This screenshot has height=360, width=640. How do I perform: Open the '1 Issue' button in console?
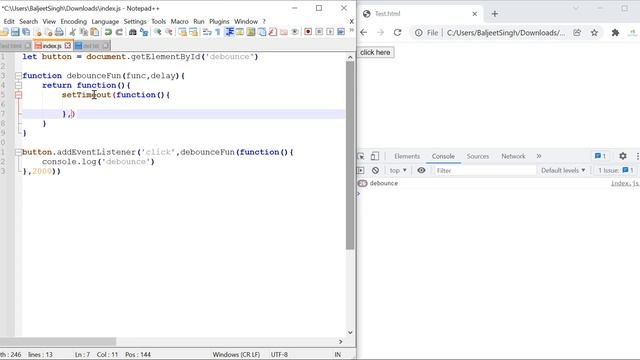point(616,170)
